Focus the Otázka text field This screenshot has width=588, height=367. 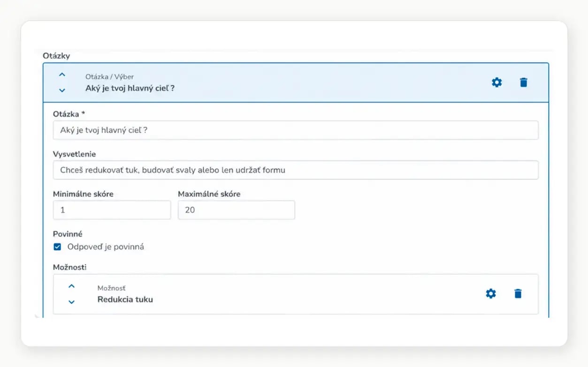296,130
